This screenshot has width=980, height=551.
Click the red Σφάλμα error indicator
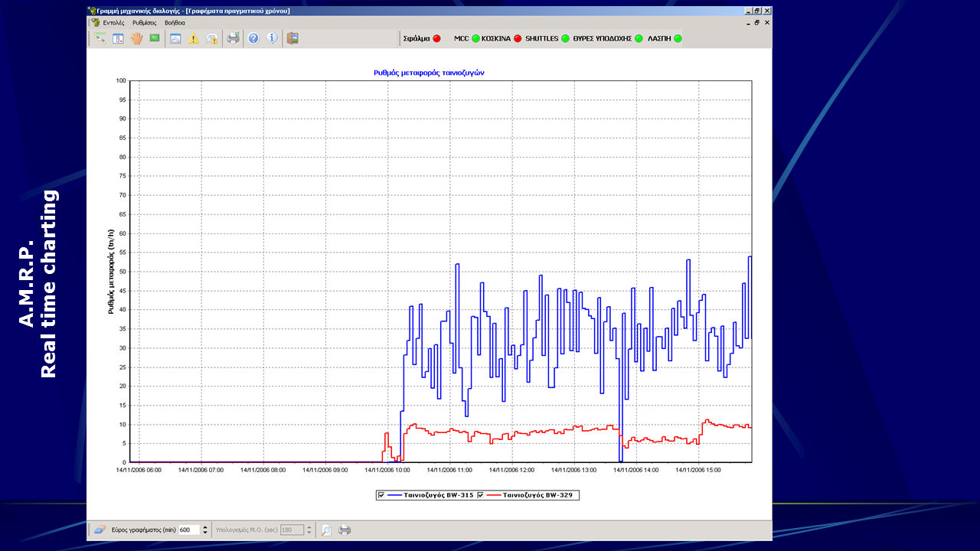point(436,38)
